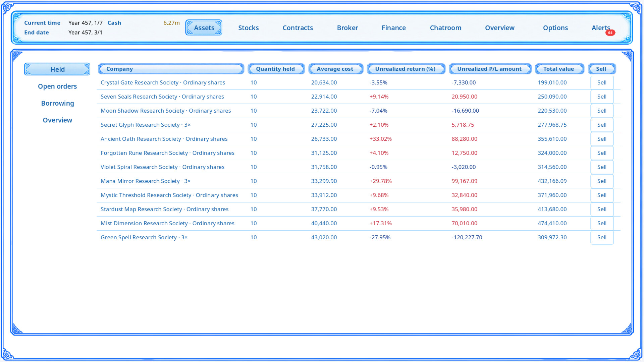Sort by Unrealized P/L amount header
Screen dimensions: 644x362
pyautogui.click(x=490, y=69)
